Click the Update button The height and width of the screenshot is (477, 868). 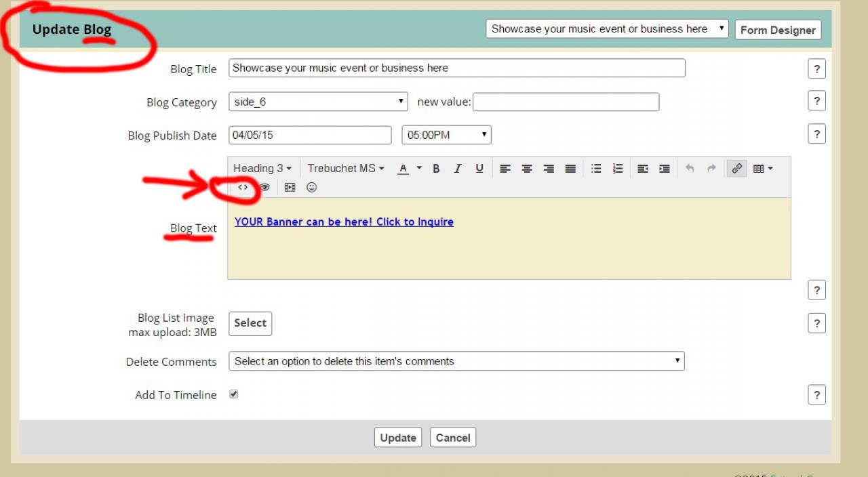398,438
